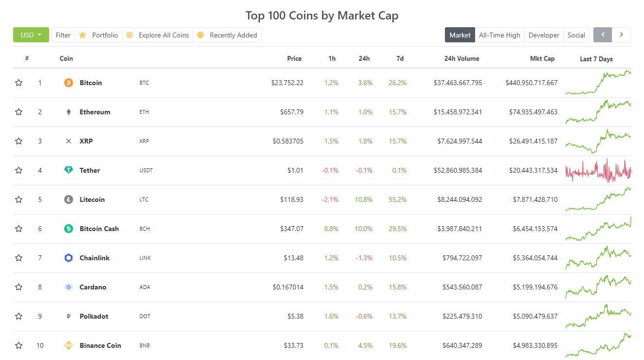Switch to the All-Time High tab
Screen dimensions: 644x360
coord(499,35)
